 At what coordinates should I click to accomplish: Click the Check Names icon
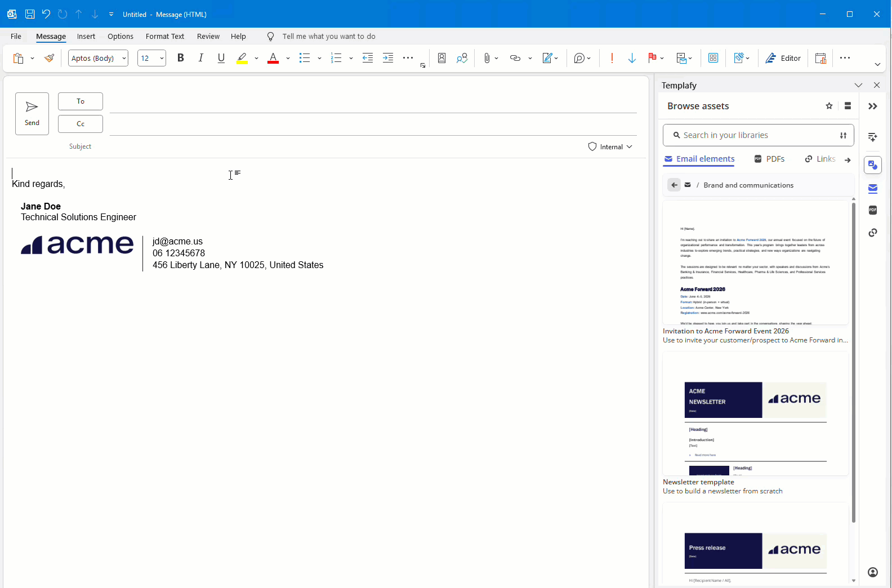coord(462,58)
